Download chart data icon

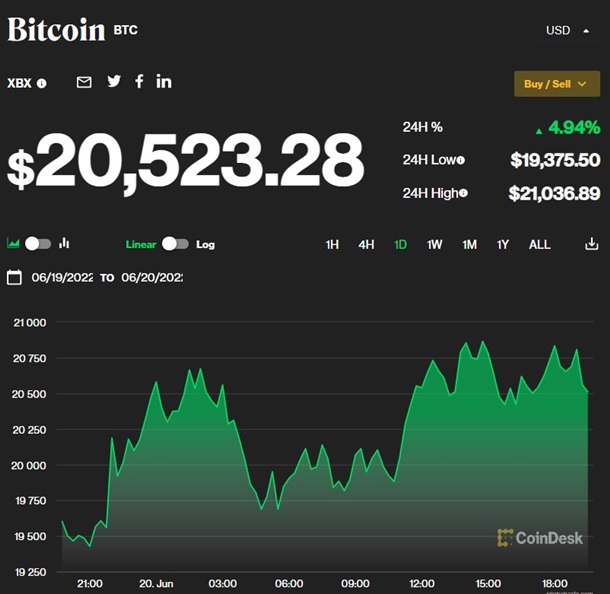tap(591, 244)
